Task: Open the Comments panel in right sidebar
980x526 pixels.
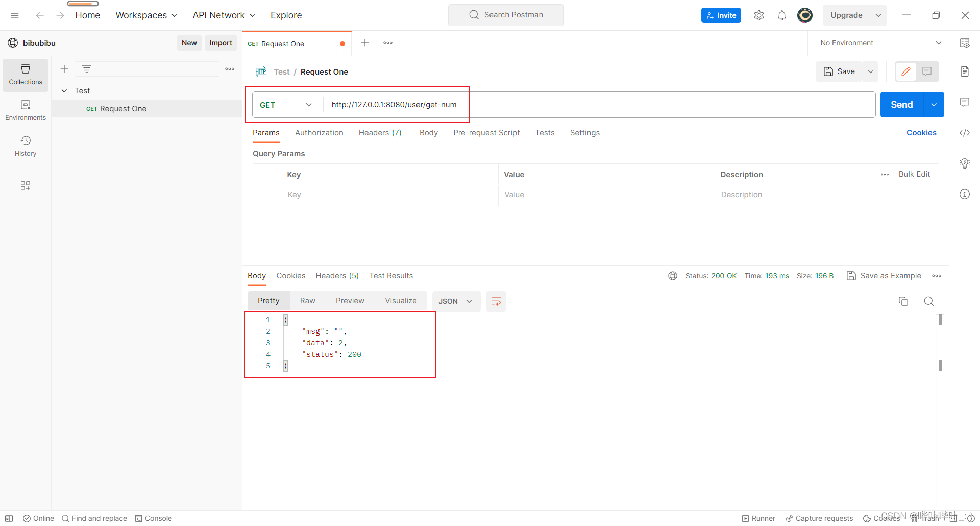Action: coord(965,102)
